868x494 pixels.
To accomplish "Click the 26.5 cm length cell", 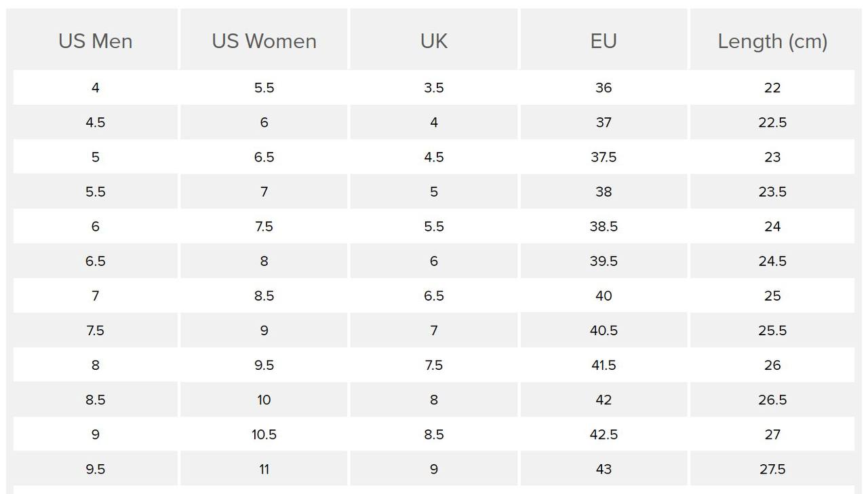I will [772, 400].
